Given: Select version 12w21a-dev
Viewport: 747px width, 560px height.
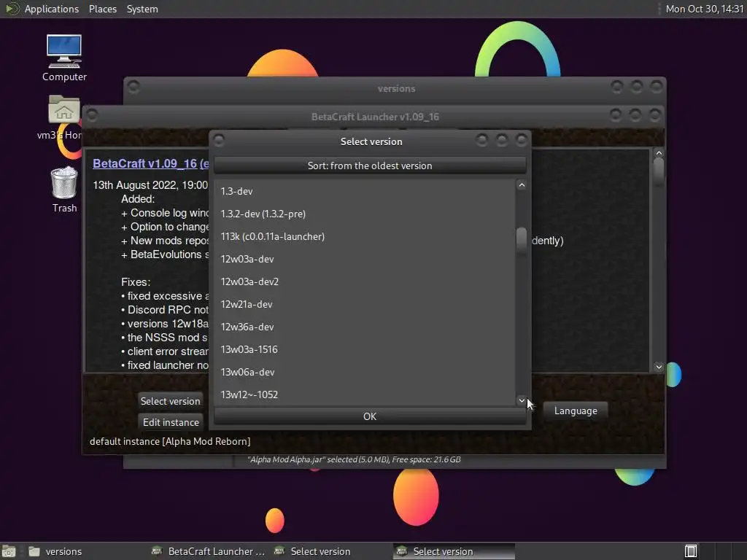Looking at the screenshot, I should coord(365,304).
